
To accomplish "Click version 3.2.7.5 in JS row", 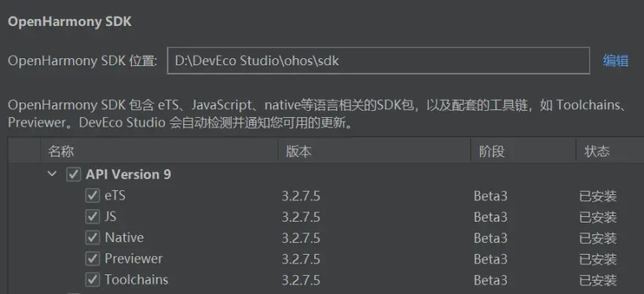I will coord(301,217).
